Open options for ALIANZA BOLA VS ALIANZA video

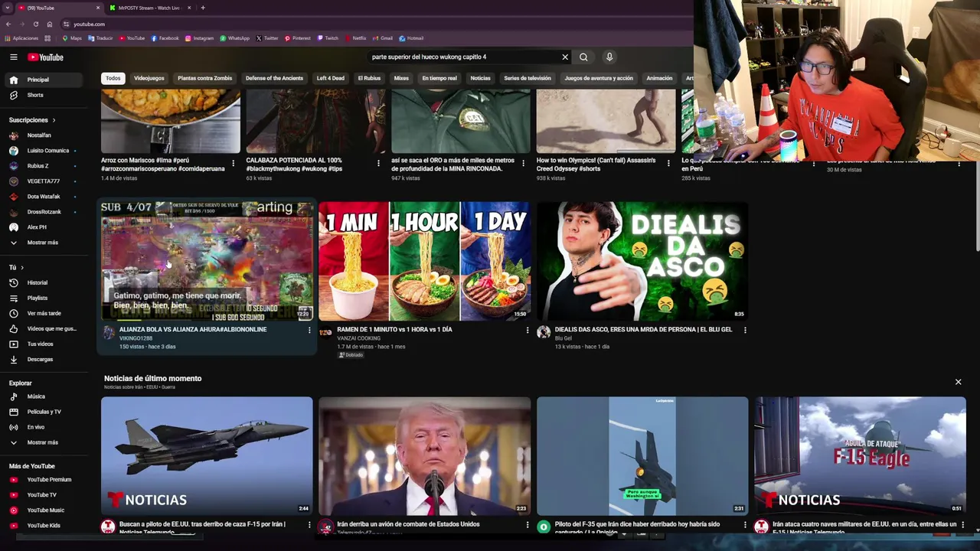[x=309, y=330]
